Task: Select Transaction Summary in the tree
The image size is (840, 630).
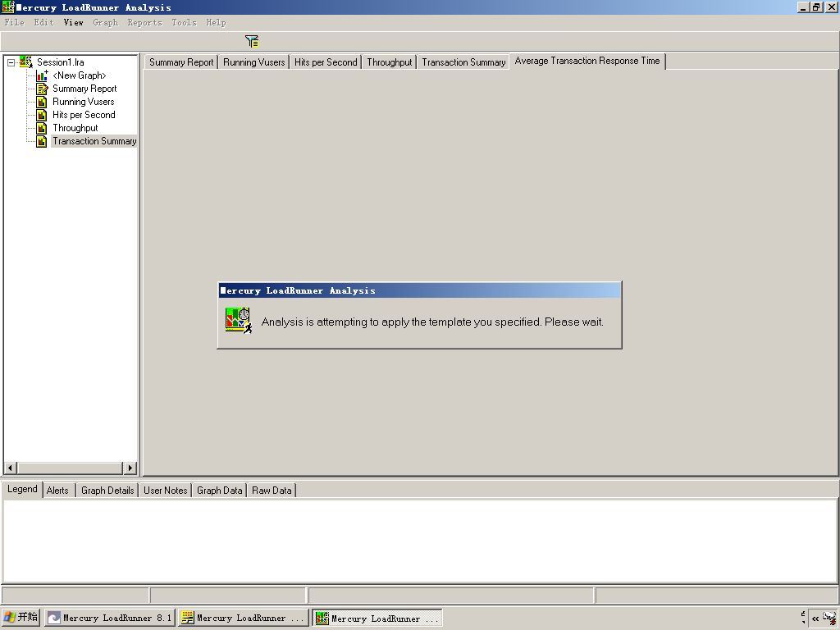Action: (x=94, y=141)
